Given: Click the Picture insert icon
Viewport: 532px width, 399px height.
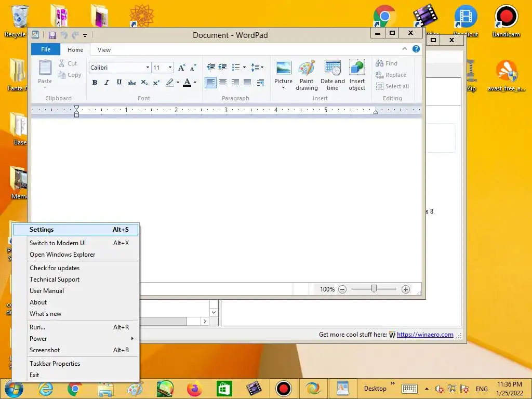Looking at the screenshot, I should (283, 68).
